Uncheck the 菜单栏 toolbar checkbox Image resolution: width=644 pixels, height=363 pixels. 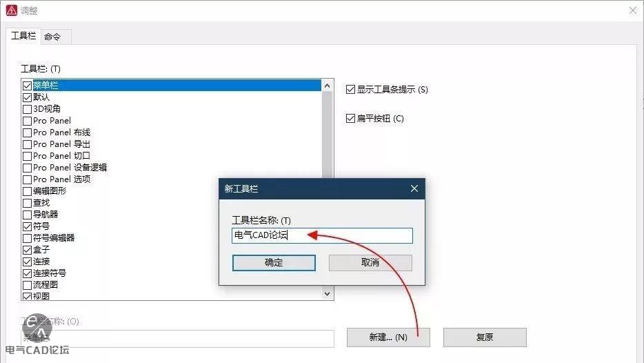(28, 86)
